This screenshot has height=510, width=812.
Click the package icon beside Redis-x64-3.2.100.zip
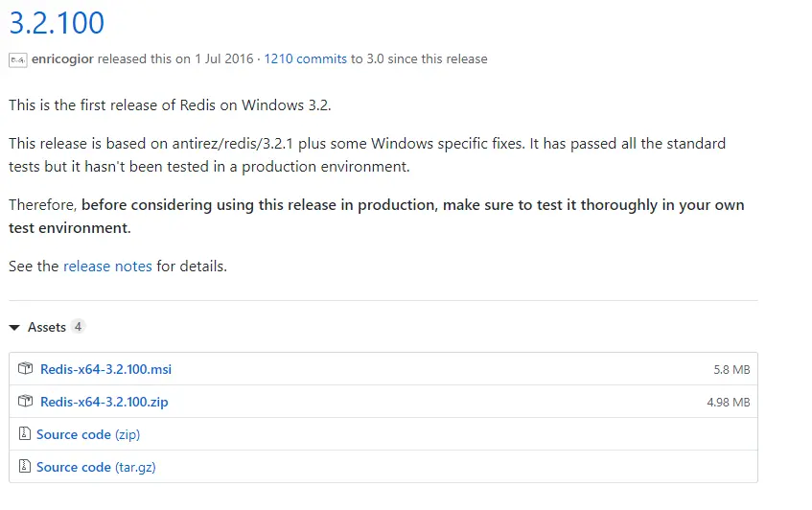click(25, 402)
